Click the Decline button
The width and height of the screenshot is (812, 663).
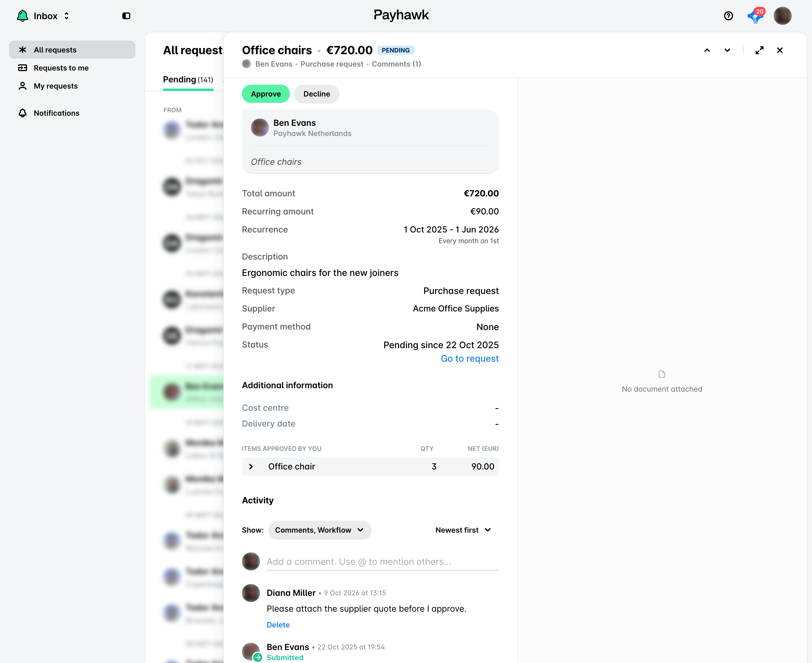(316, 94)
